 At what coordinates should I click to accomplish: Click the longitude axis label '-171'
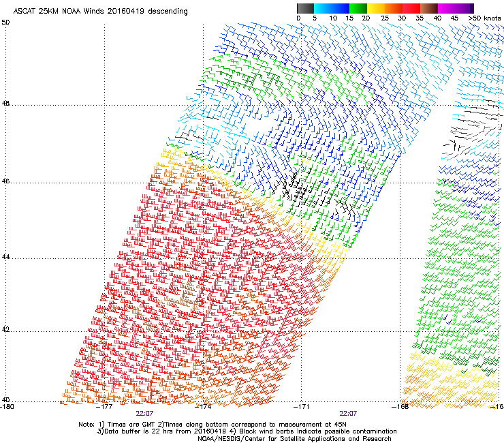302,407
